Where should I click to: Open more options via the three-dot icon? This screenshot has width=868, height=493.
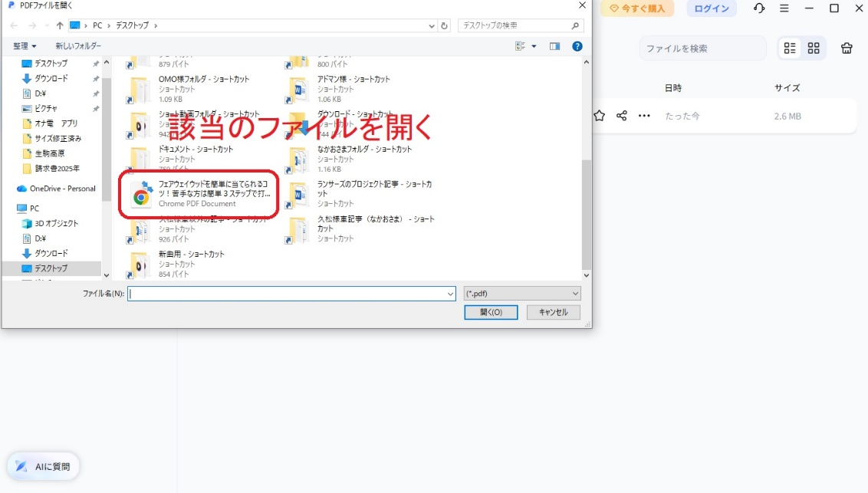(x=644, y=117)
